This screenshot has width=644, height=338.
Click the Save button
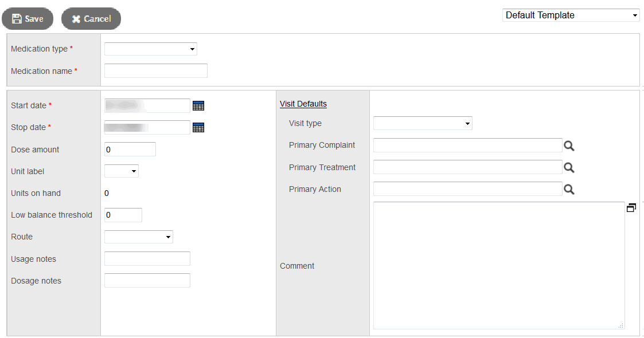tap(28, 19)
